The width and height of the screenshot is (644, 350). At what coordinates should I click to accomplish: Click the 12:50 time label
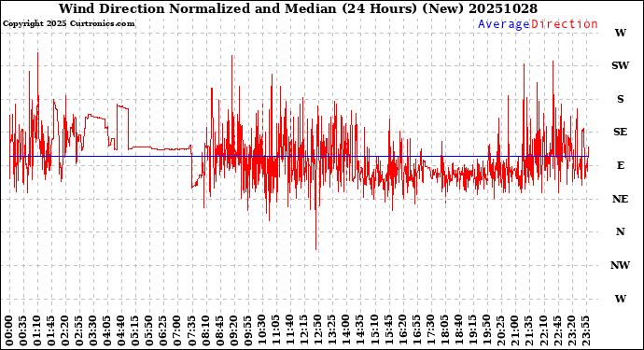(317, 329)
